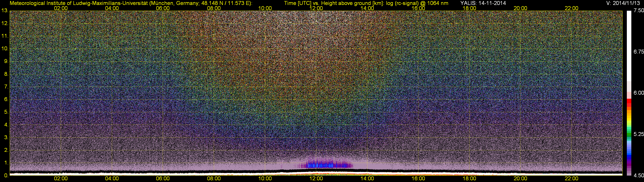The height and width of the screenshot is (182, 644).
Task: Select the 16:00 label on top axis
Action: pyautogui.click(x=418, y=8)
